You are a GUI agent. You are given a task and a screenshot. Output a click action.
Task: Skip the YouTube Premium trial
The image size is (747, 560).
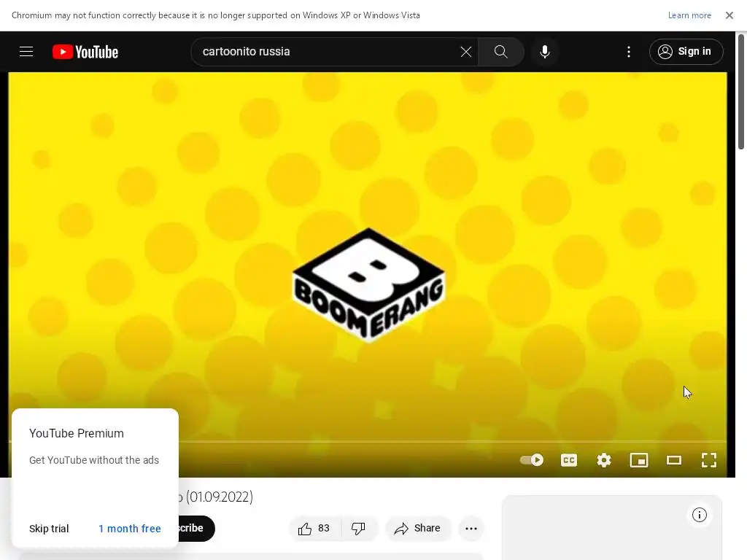(49, 529)
